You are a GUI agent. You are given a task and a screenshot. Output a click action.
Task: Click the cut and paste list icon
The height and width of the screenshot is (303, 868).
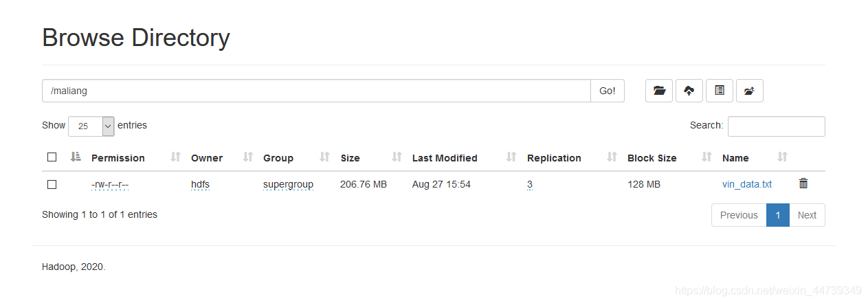click(720, 91)
